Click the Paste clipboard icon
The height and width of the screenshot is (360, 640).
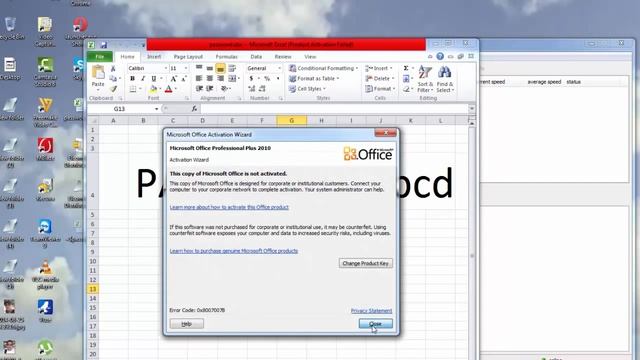click(x=98, y=72)
